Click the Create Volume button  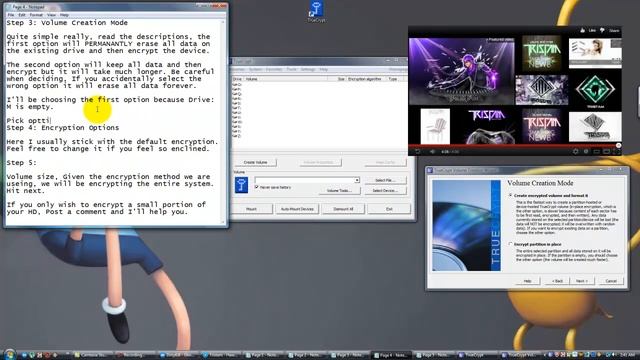[x=256, y=162]
